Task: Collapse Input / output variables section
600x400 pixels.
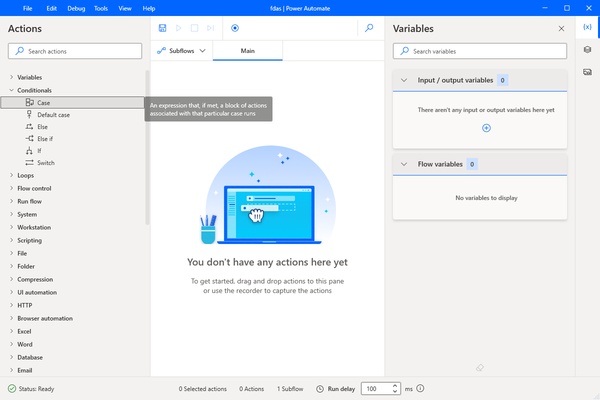Action: coord(404,80)
